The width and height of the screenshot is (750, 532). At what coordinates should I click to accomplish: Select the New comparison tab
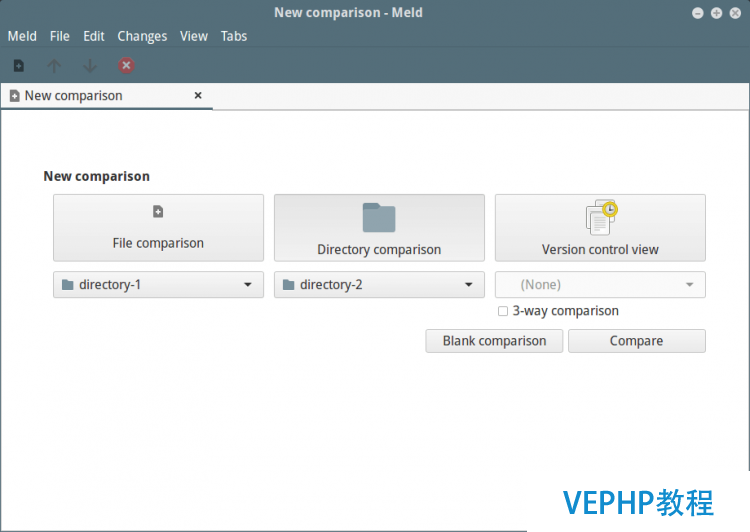pos(107,96)
